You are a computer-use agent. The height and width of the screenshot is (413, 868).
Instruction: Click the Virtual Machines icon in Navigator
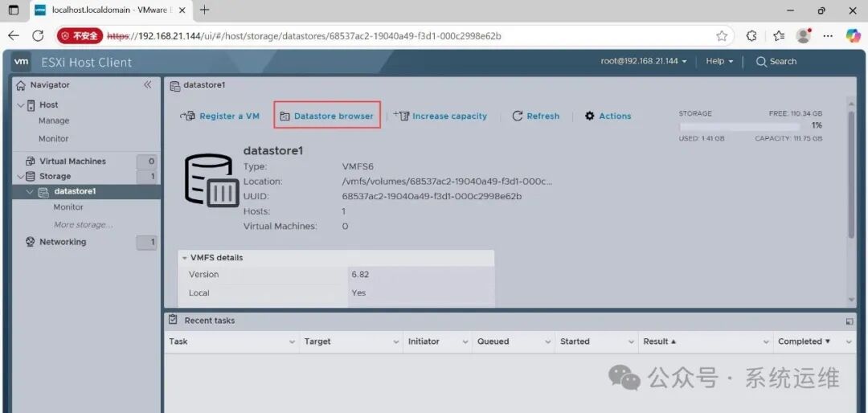pyautogui.click(x=31, y=162)
